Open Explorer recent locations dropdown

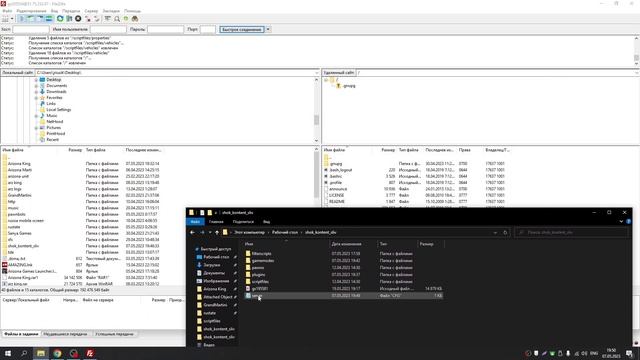point(210,233)
